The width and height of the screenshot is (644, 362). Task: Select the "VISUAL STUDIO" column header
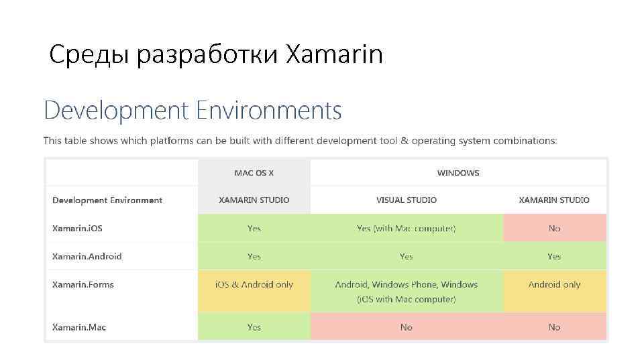[x=407, y=200]
